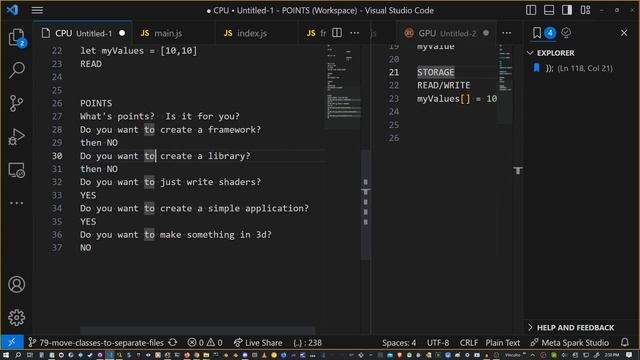Click the Windows Start button

pyautogui.click(x=6, y=355)
